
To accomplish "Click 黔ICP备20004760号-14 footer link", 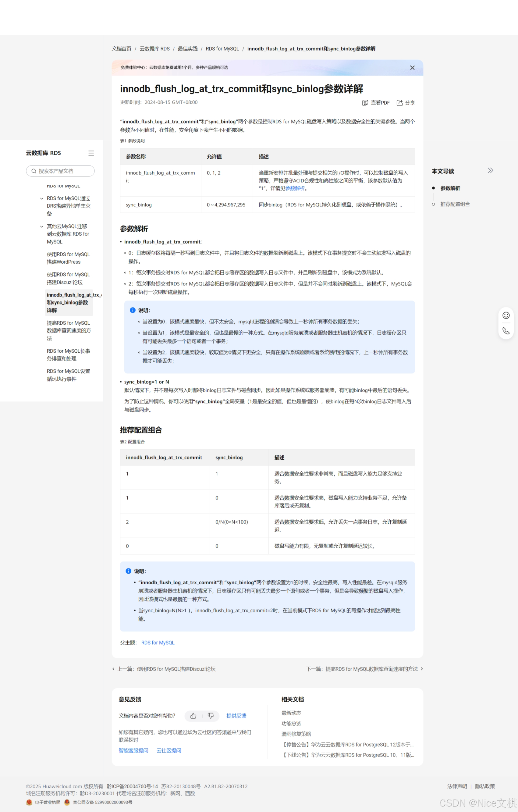I will point(133,787).
